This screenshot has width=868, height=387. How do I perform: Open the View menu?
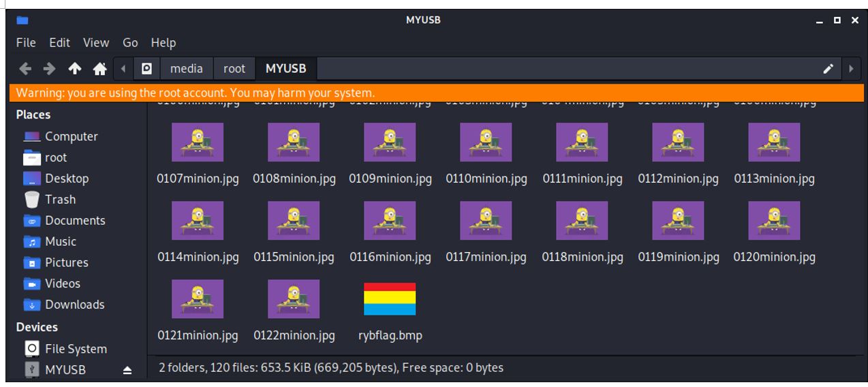pos(96,42)
